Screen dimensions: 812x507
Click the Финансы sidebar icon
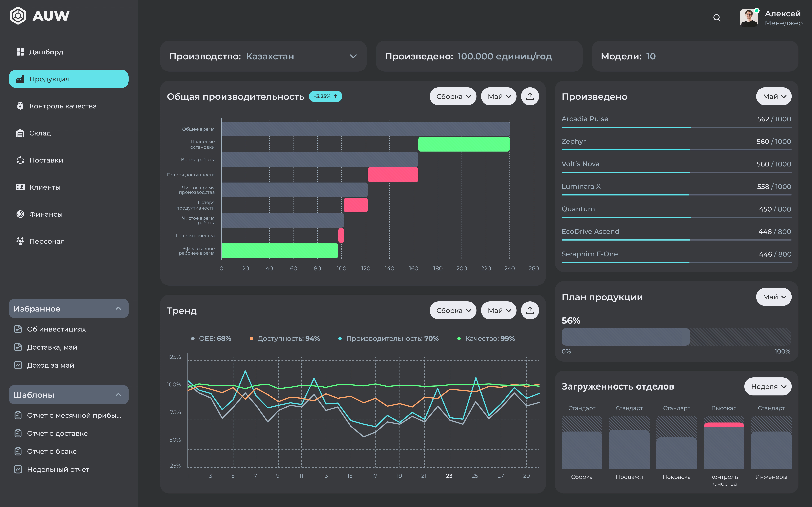pyautogui.click(x=20, y=214)
